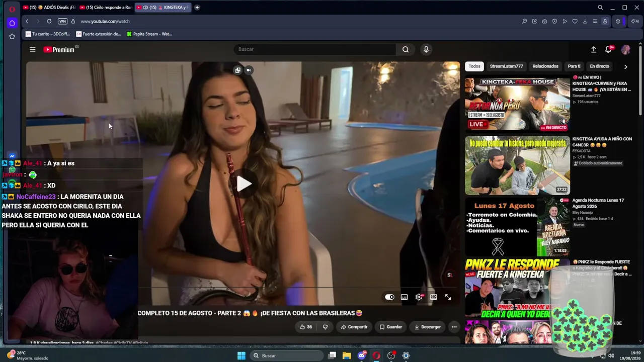Open the Opera menu logo button

pos(12,9)
